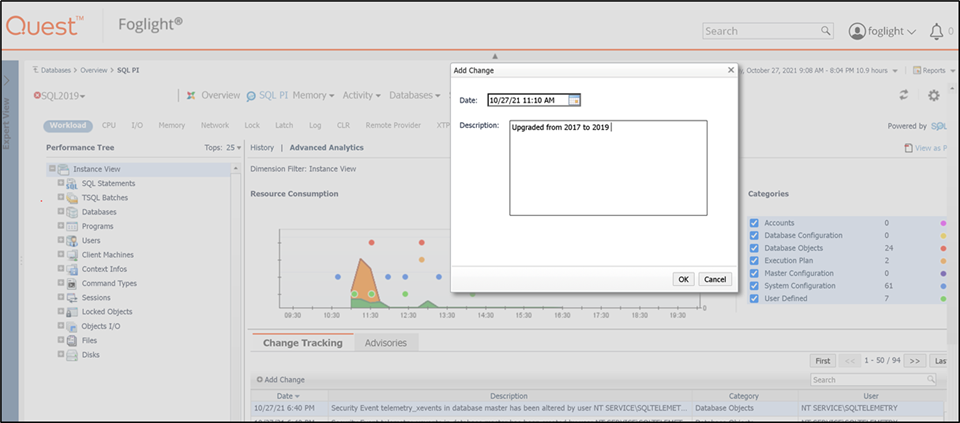Image resolution: width=960 pixels, height=423 pixels.
Task: Uncheck the System Configuration checkbox
Action: [x=754, y=286]
